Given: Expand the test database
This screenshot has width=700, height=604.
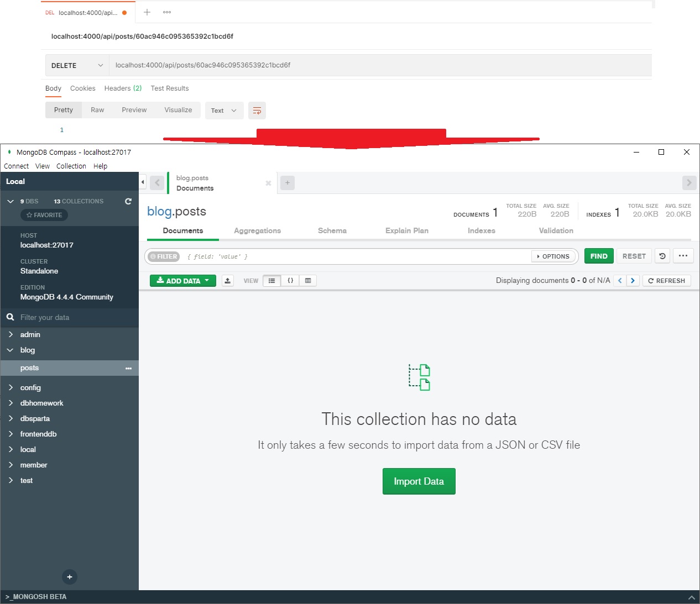Looking at the screenshot, I should [x=11, y=480].
